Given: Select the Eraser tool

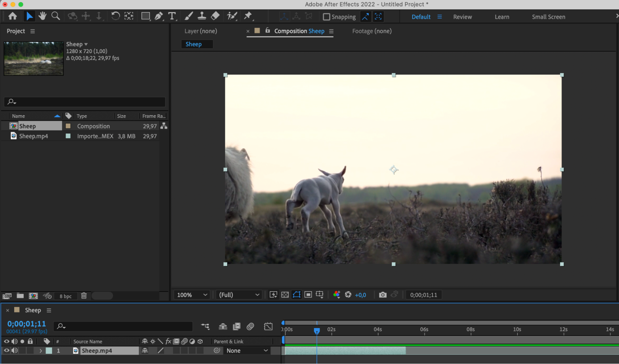Looking at the screenshot, I should pyautogui.click(x=215, y=16).
